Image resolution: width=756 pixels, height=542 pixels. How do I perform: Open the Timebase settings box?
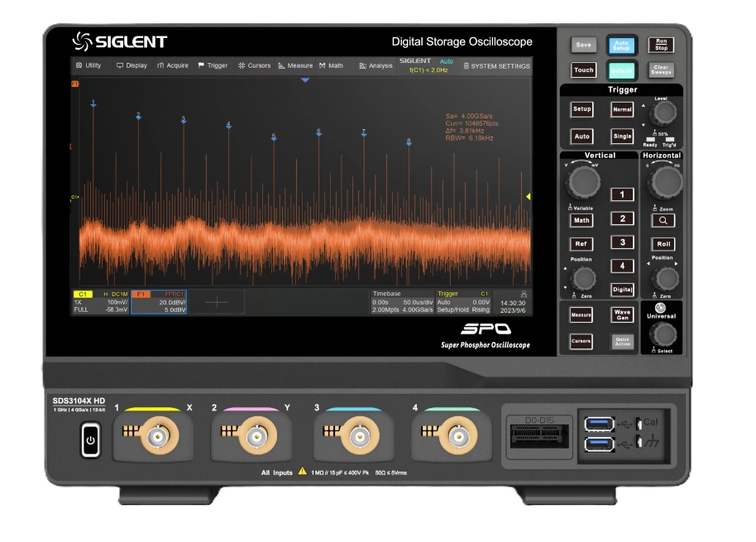coord(401,302)
